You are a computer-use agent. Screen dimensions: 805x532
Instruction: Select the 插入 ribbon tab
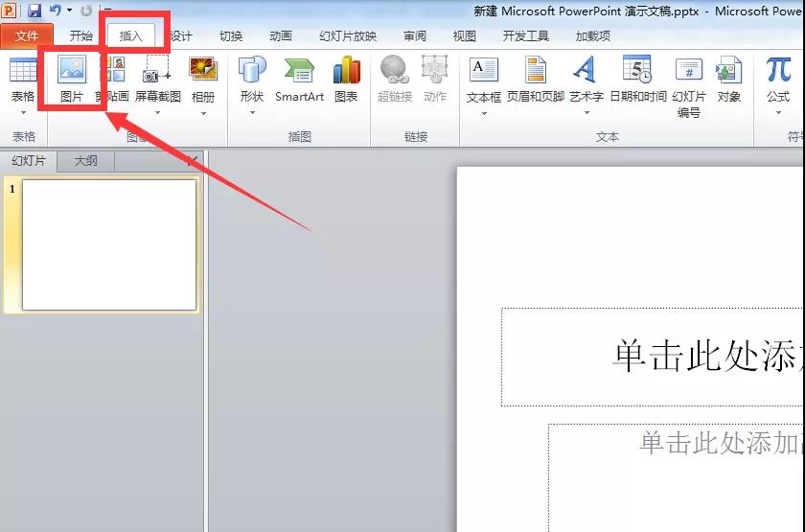[130, 36]
